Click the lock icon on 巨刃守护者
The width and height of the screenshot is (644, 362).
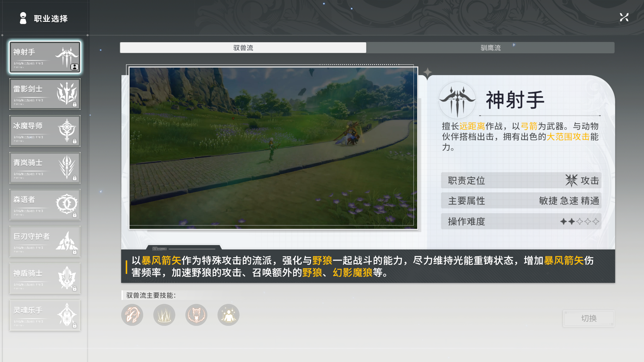tap(75, 252)
